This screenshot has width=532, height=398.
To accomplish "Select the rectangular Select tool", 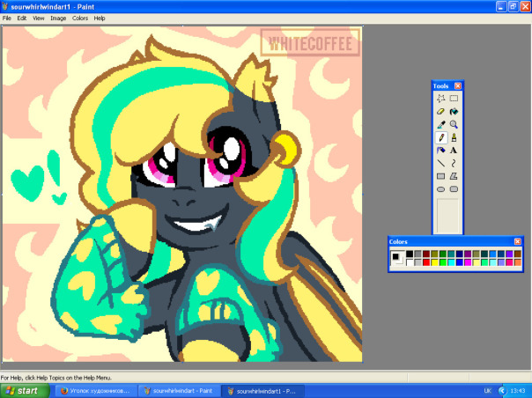I will tap(454, 99).
